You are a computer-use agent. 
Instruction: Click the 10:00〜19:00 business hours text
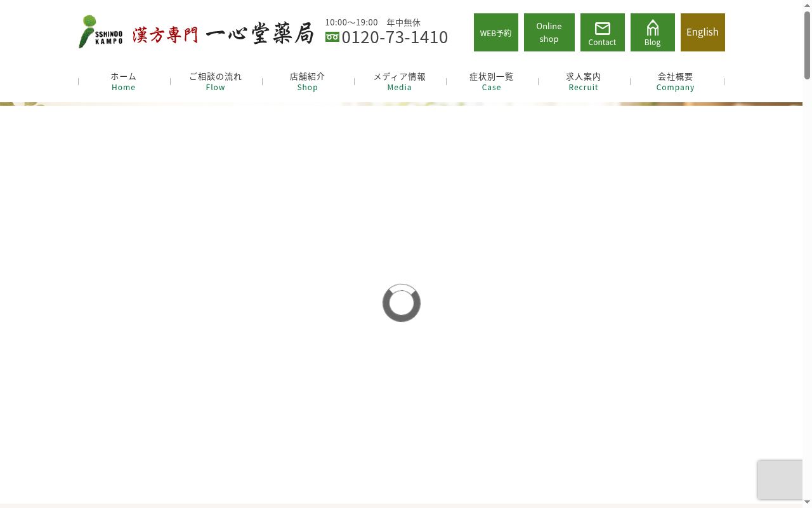coord(351,22)
